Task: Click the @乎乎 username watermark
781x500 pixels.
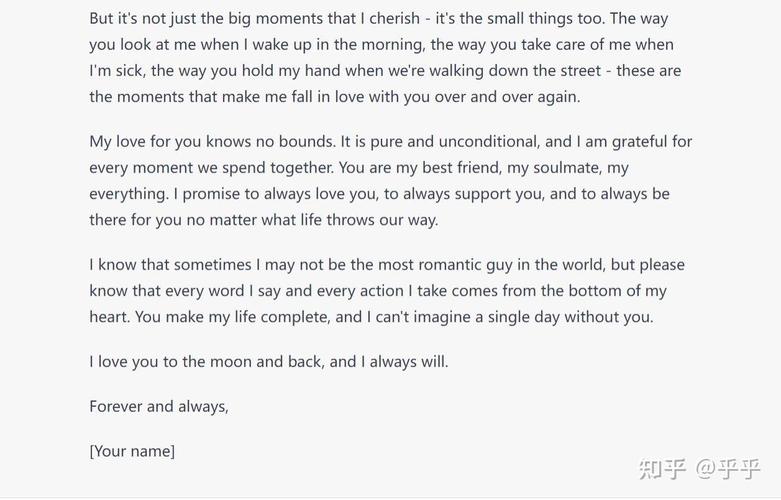Action: (727, 468)
